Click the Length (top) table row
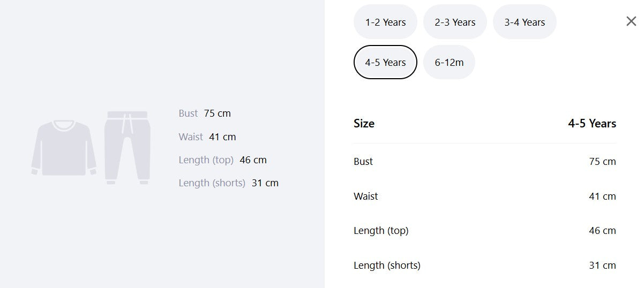Viewport: 644px width, 288px height. (x=485, y=231)
